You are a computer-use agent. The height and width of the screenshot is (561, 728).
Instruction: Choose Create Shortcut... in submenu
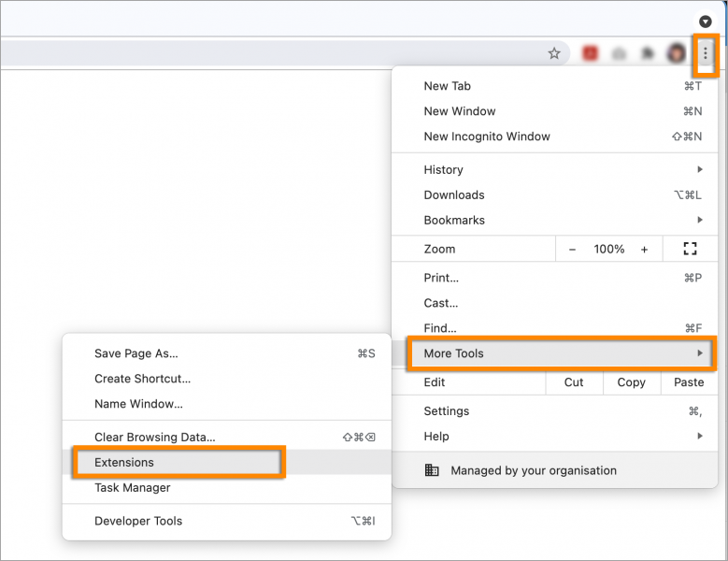pyautogui.click(x=227, y=379)
